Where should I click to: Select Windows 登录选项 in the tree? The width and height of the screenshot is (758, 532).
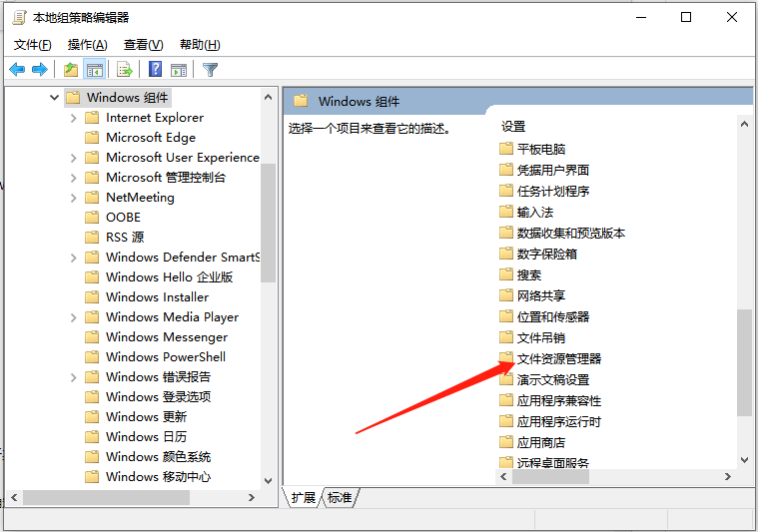[158, 396]
